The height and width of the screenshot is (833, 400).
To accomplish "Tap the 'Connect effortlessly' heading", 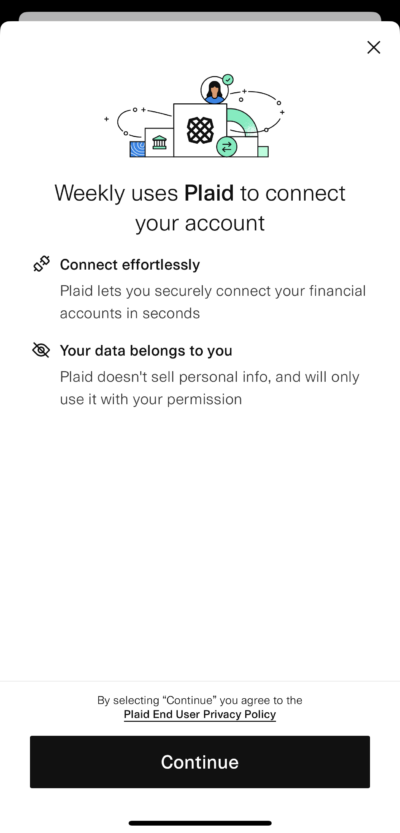I will [130, 265].
